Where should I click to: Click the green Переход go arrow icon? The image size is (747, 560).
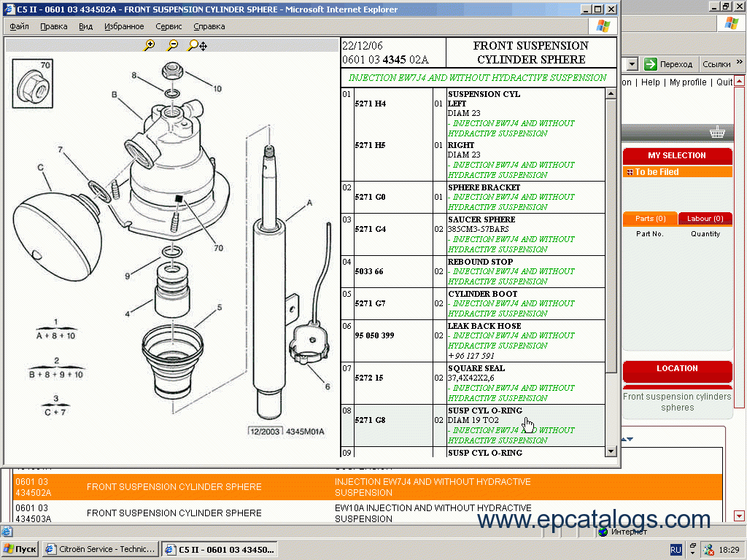(650, 64)
